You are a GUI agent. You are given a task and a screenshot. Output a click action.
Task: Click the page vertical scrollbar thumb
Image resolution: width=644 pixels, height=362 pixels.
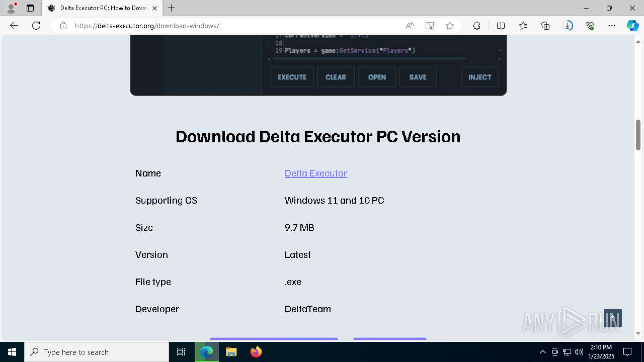click(x=638, y=135)
